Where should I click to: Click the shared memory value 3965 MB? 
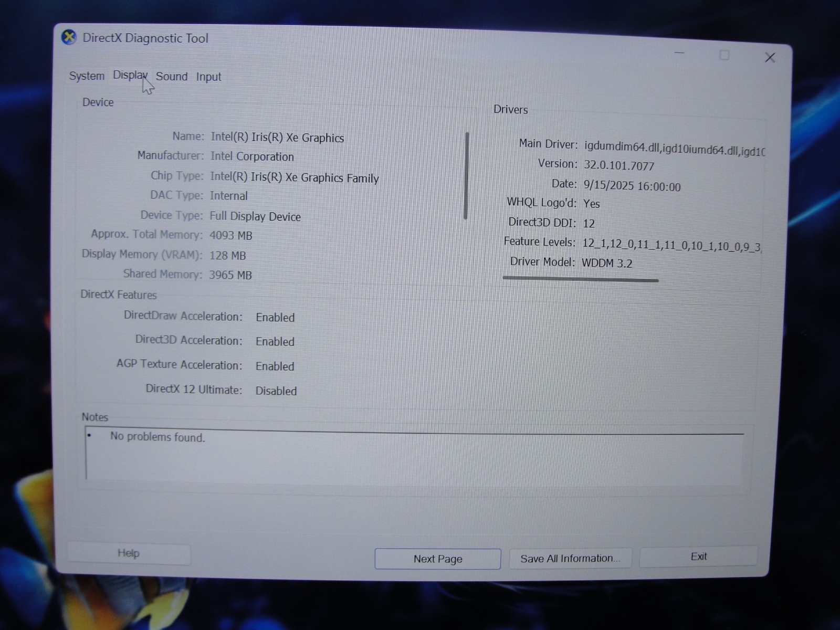click(230, 275)
